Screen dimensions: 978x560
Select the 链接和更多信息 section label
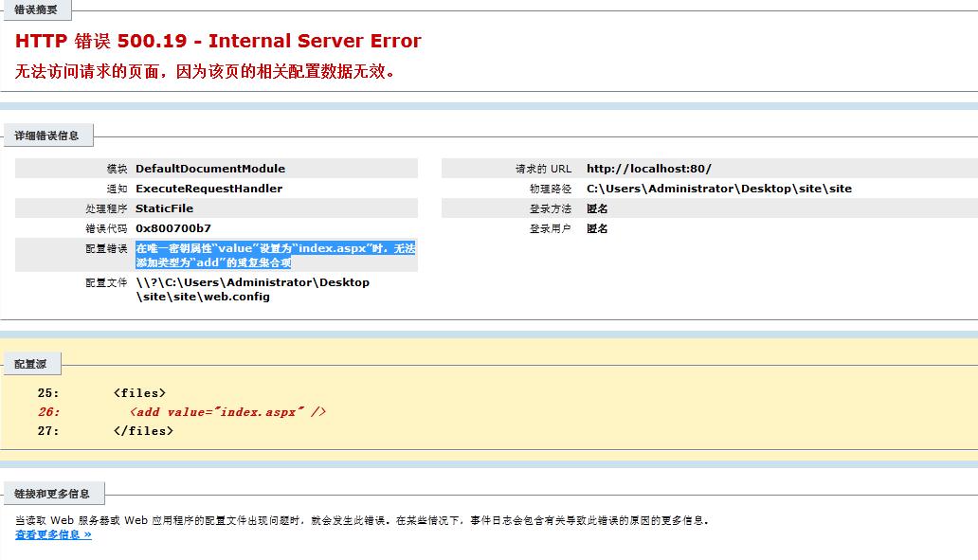click(x=52, y=494)
